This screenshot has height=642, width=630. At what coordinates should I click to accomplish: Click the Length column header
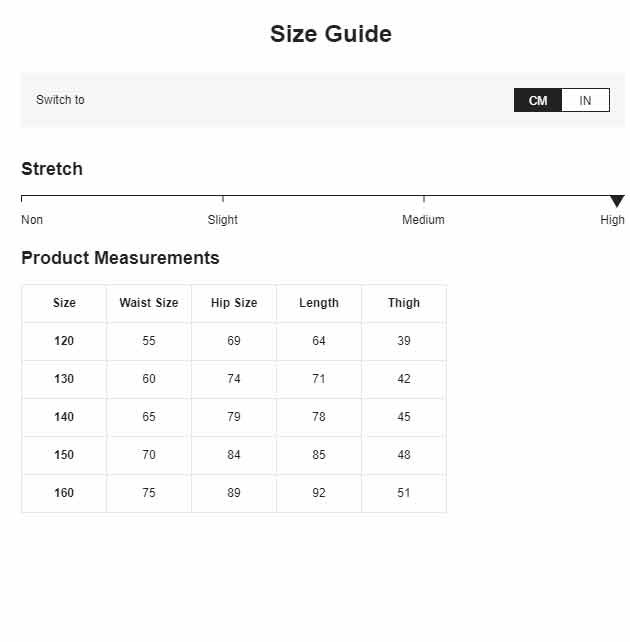click(x=319, y=303)
